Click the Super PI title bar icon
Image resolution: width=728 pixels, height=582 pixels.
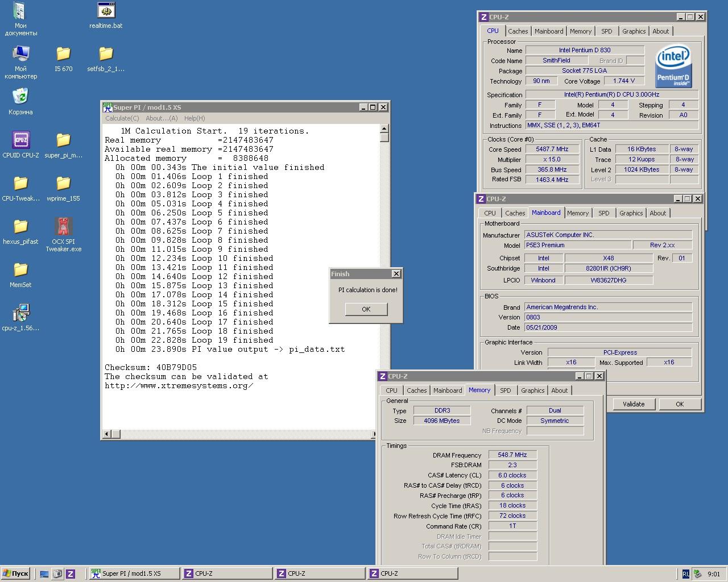click(x=107, y=107)
